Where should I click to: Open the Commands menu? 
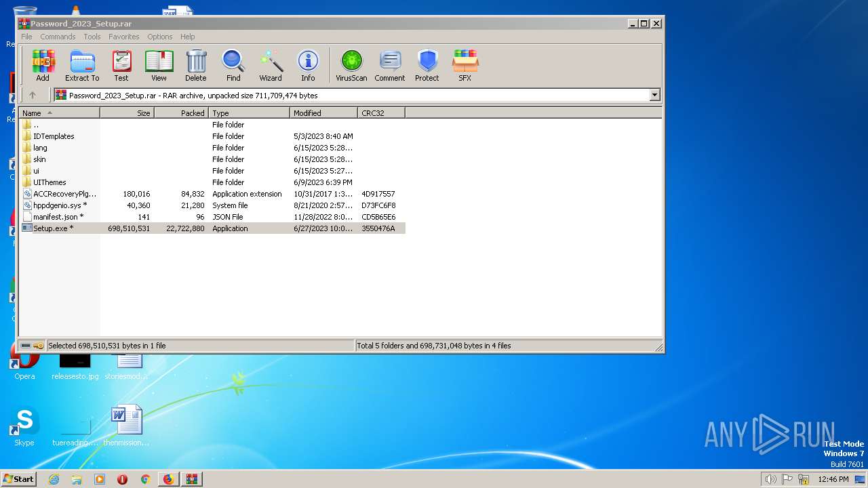[x=58, y=37]
